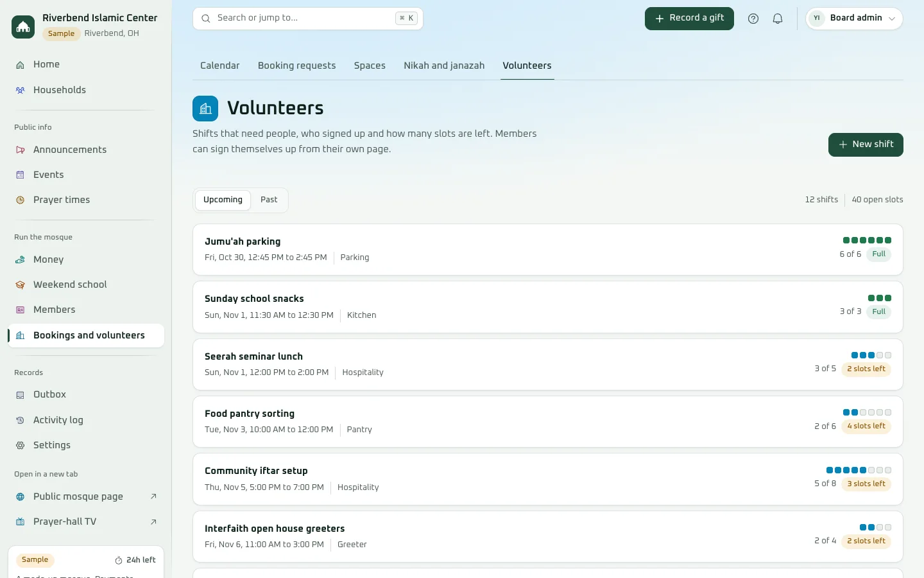Open Interfaith open house greeters shift
924x578 pixels.
point(548,536)
